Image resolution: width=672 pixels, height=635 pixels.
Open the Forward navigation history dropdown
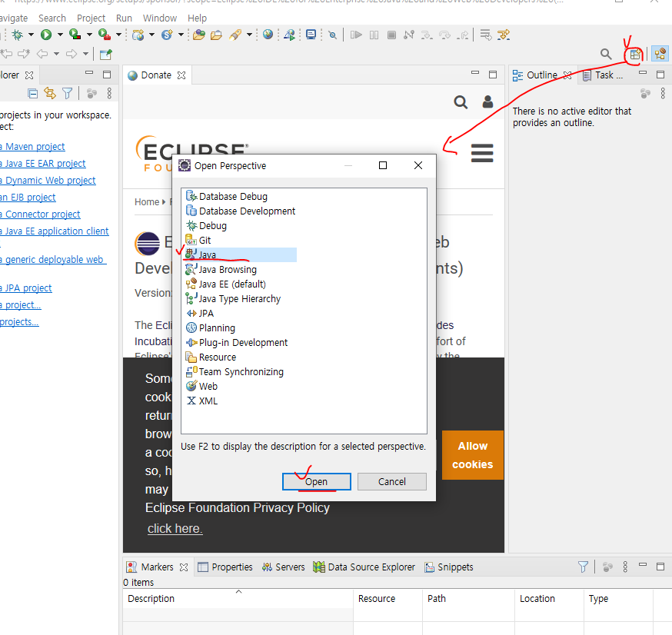click(85, 54)
